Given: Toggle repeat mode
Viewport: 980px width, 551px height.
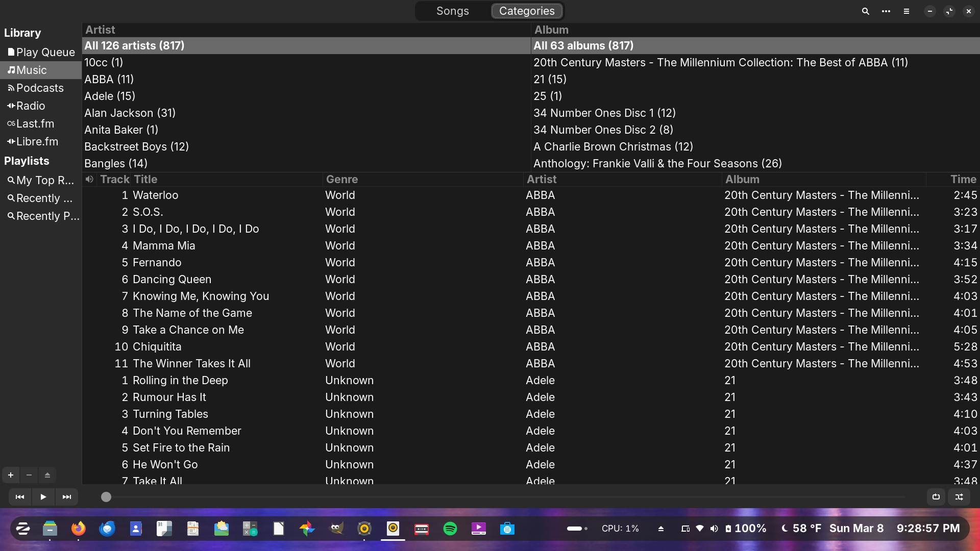Looking at the screenshot, I should (936, 497).
